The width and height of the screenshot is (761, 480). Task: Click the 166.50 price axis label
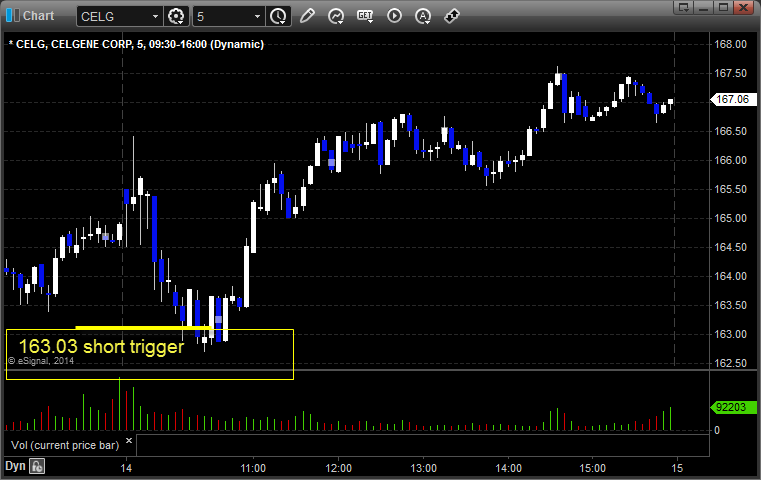(x=730, y=131)
